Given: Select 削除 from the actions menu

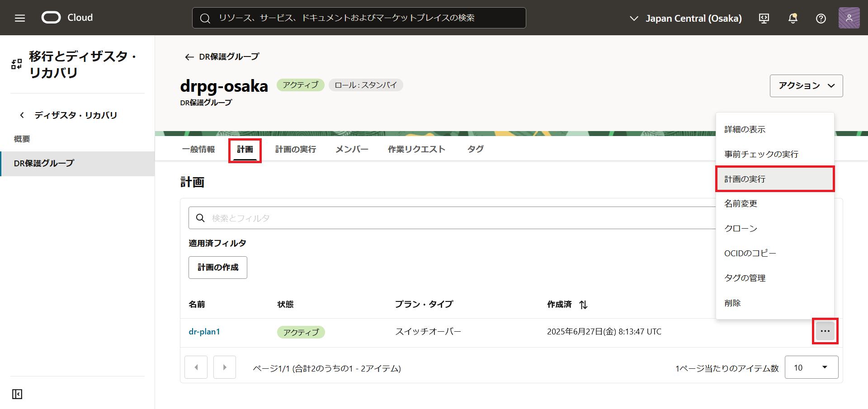Looking at the screenshot, I should click(732, 303).
